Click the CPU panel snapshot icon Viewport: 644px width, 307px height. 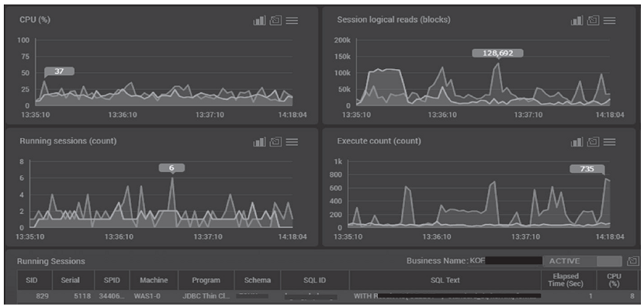coord(276,21)
